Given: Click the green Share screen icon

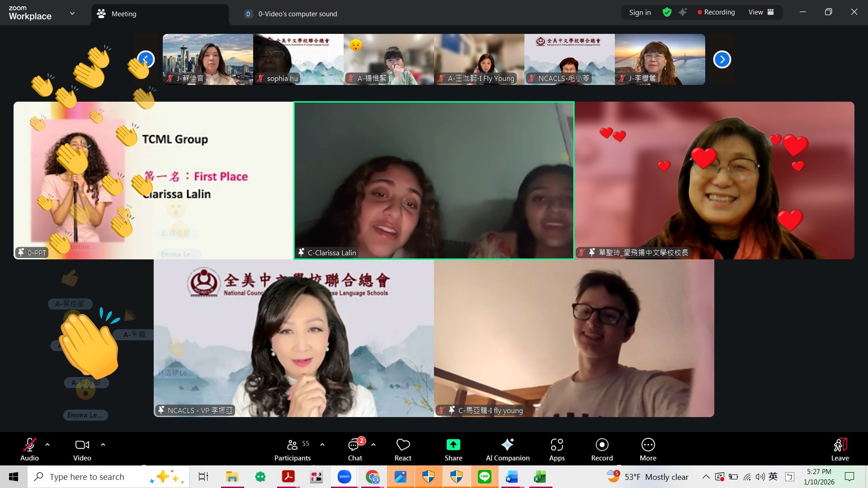Looking at the screenshot, I should [453, 445].
